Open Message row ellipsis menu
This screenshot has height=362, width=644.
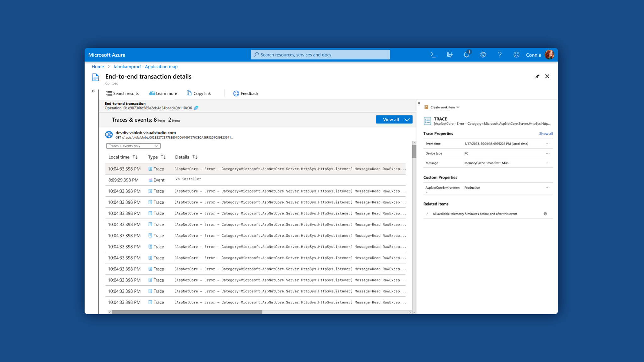click(x=548, y=163)
